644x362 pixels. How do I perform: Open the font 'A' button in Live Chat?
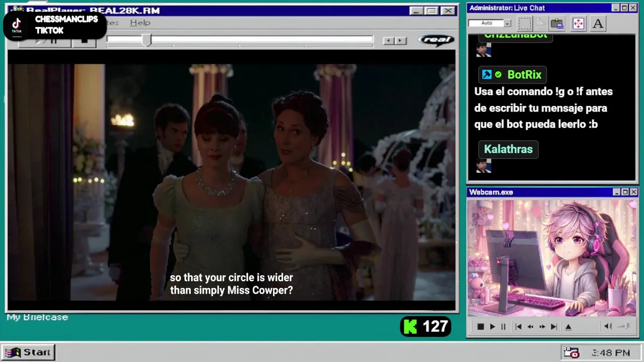598,23
